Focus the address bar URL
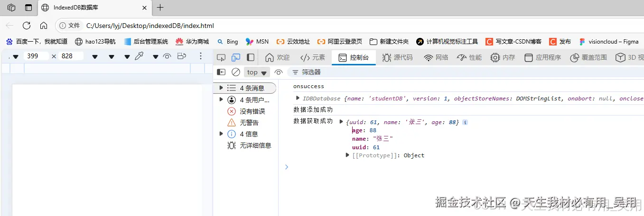 pyautogui.click(x=150, y=26)
